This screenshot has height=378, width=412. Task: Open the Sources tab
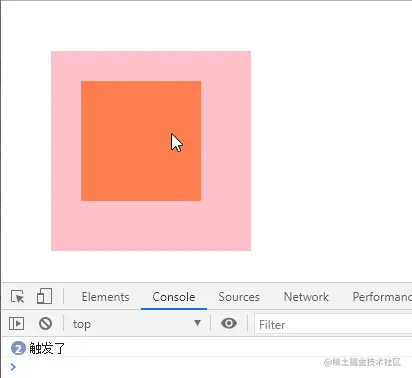[x=239, y=297]
